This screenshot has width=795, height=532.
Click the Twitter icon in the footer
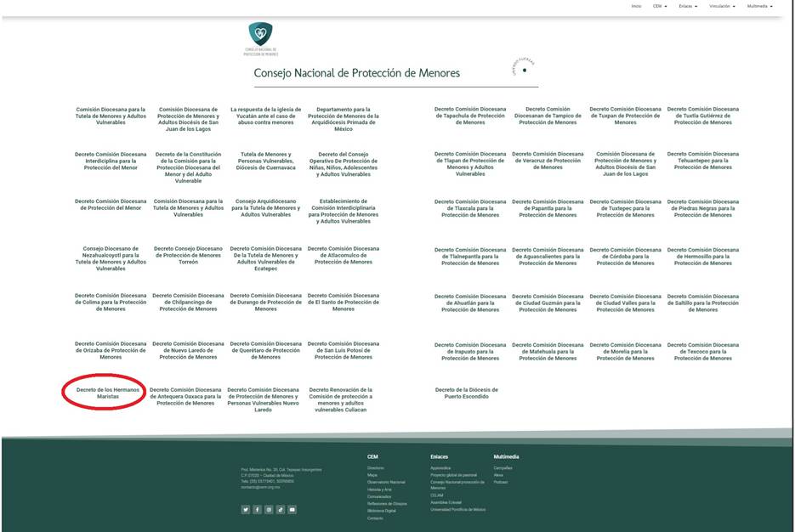(x=246, y=509)
